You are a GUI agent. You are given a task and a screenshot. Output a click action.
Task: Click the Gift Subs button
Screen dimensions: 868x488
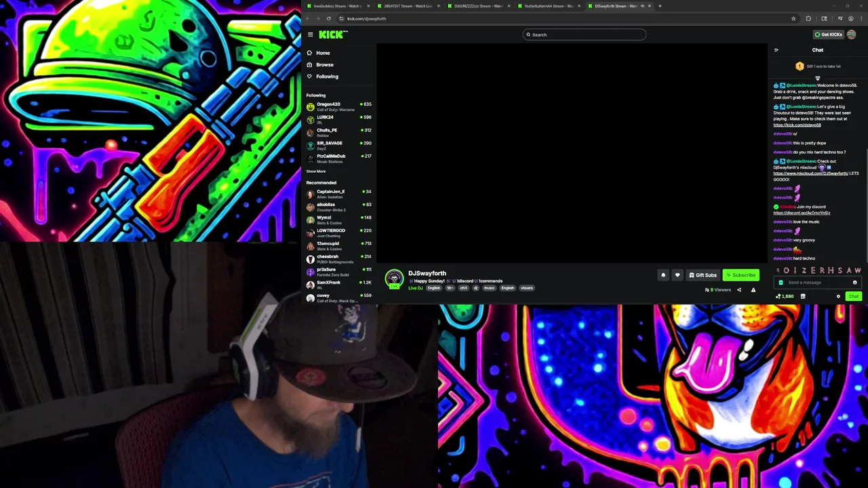(703, 275)
